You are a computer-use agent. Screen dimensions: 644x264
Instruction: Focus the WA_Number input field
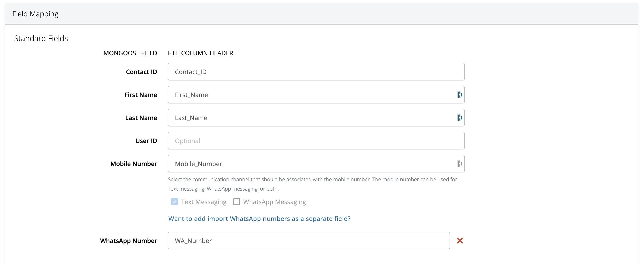pyautogui.click(x=308, y=241)
